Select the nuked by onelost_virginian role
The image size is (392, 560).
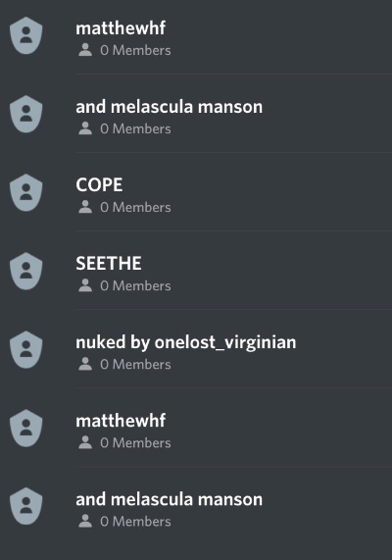(196, 350)
